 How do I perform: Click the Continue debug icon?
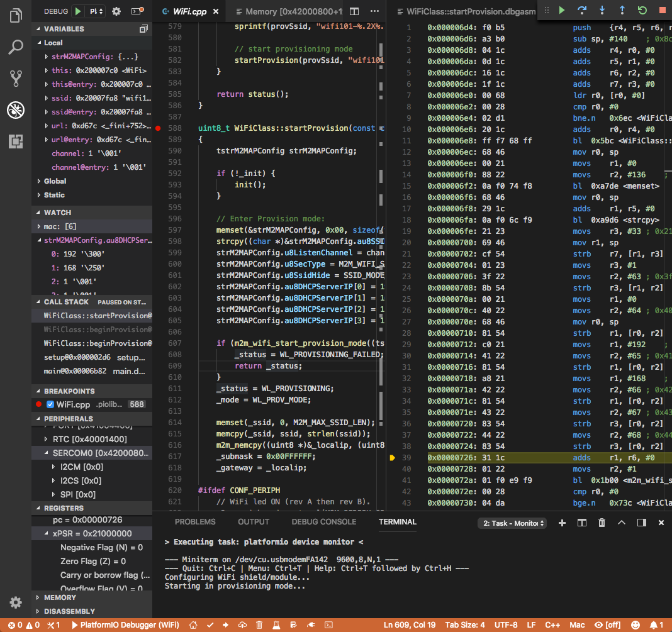[x=561, y=11]
